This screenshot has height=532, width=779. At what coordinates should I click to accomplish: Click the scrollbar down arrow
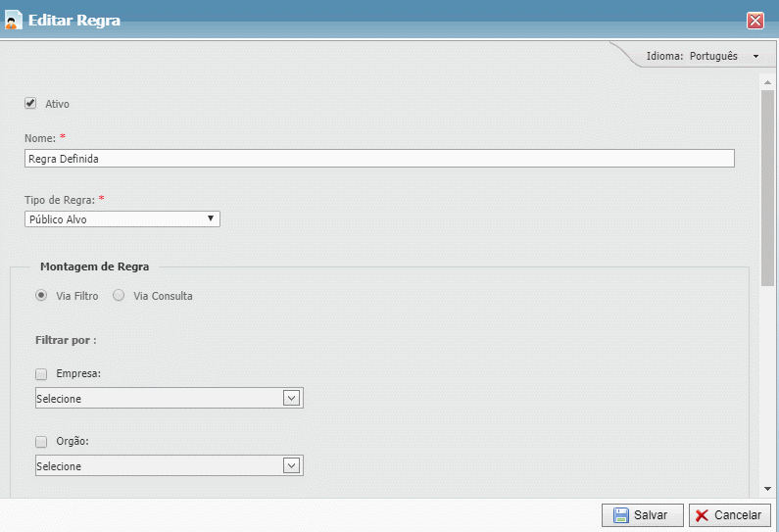click(x=768, y=489)
